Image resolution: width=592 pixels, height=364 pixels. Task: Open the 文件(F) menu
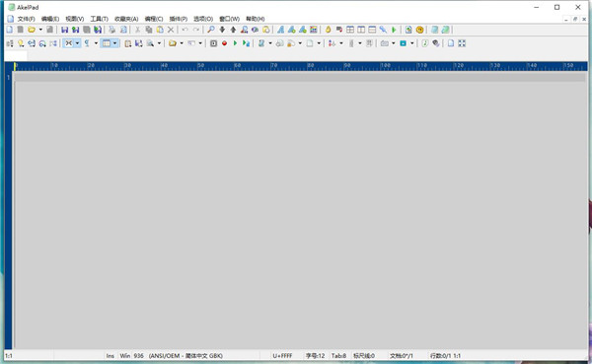click(x=26, y=19)
